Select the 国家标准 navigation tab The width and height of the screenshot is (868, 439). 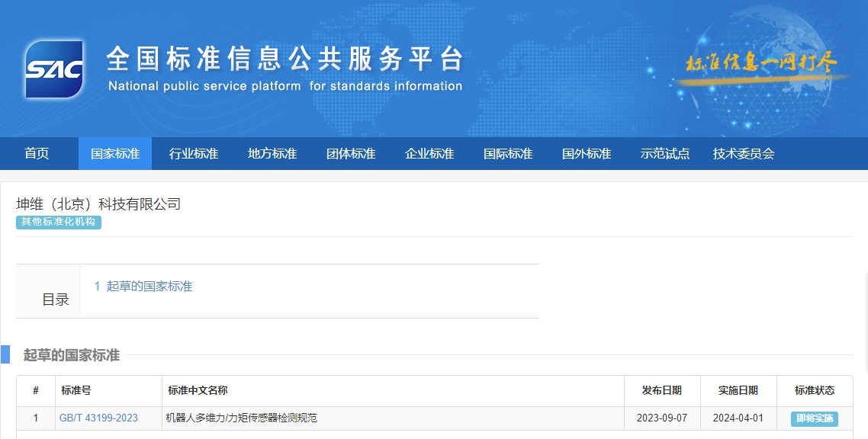tap(115, 154)
